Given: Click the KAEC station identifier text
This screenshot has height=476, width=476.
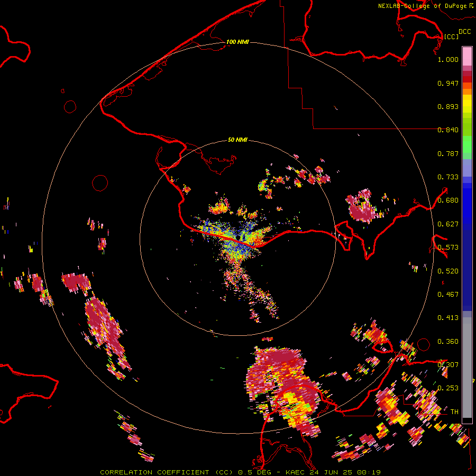Looking at the screenshot, I should pos(295,472).
